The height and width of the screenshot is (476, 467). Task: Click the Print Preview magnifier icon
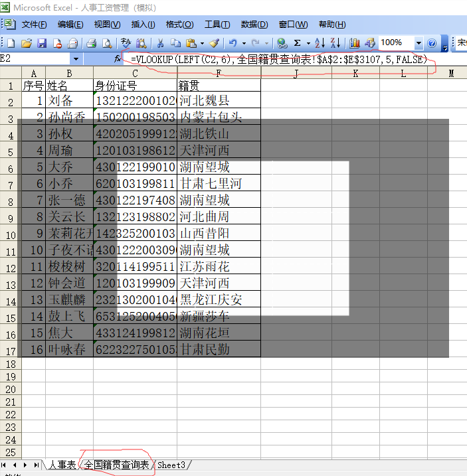tap(107, 43)
